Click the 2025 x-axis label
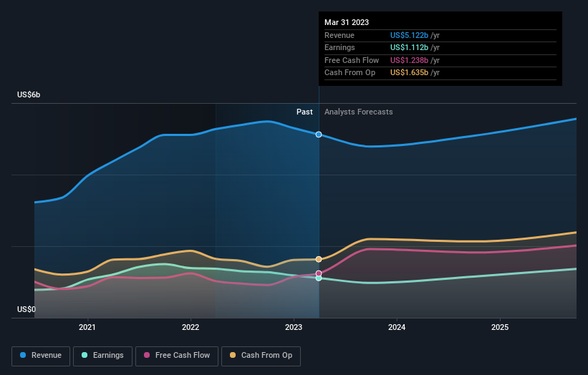 click(x=500, y=328)
